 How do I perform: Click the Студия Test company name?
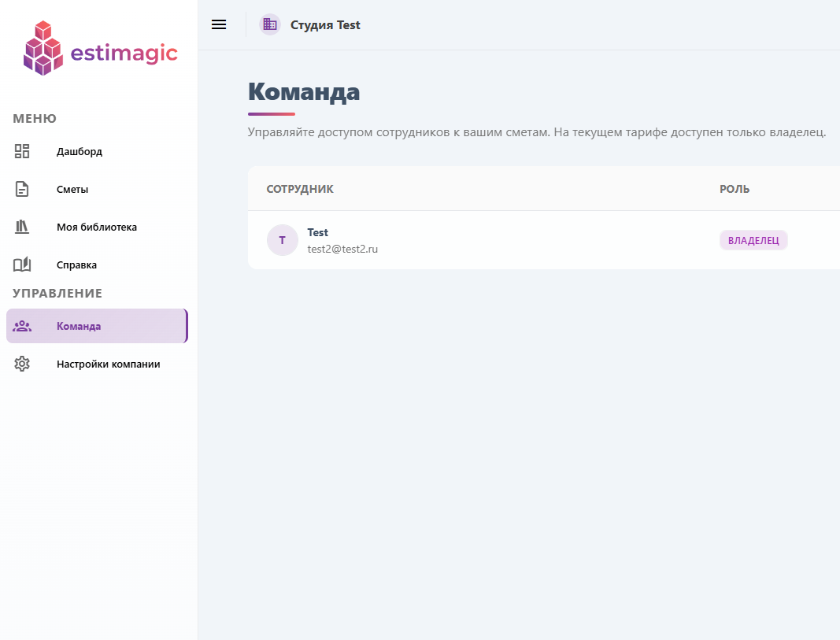(x=325, y=25)
